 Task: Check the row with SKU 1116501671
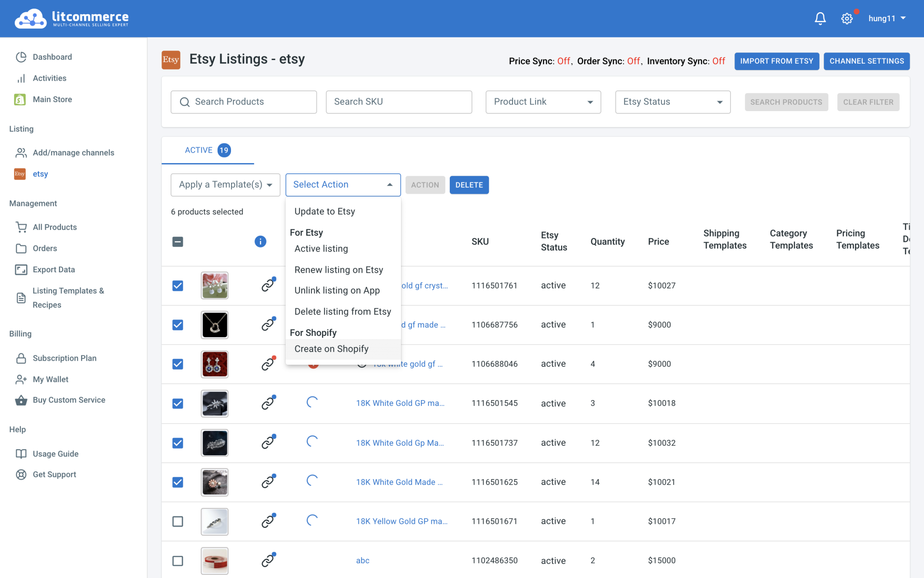point(178,522)
